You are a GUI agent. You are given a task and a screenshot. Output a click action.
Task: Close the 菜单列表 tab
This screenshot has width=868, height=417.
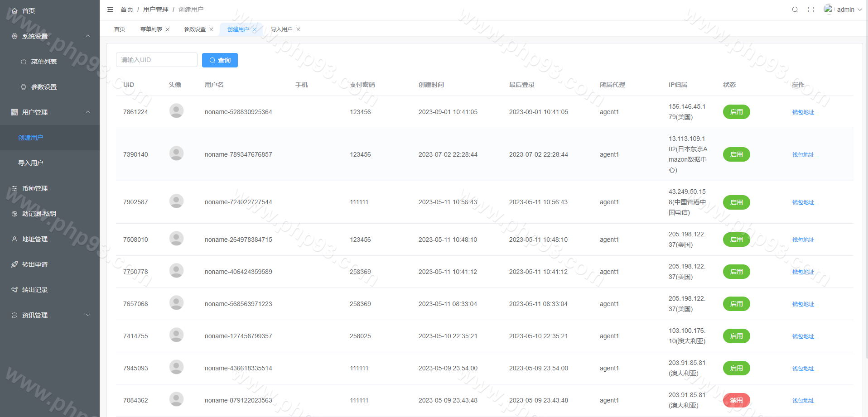coord(168,29)
